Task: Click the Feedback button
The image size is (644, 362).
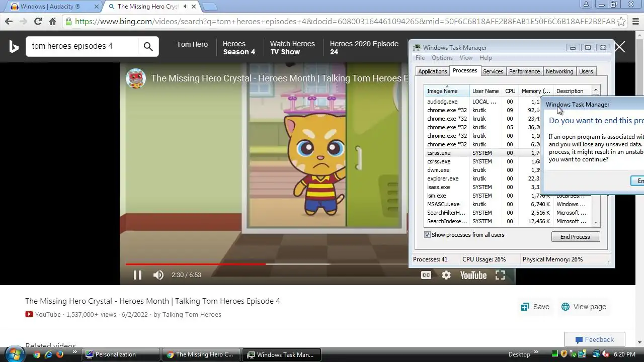Action: [x=594, y=339]
